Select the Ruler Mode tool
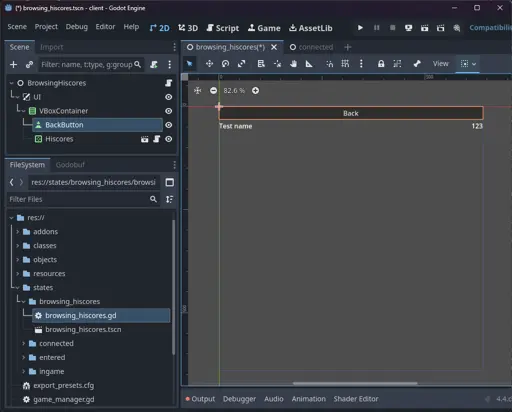This screenshot has width=512, height=412. (309, 64)
